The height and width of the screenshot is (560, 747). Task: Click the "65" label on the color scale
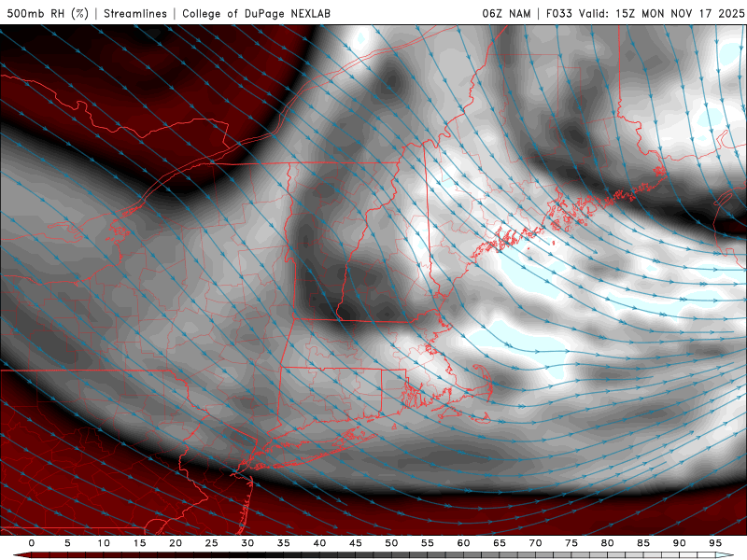pos(500,543)
